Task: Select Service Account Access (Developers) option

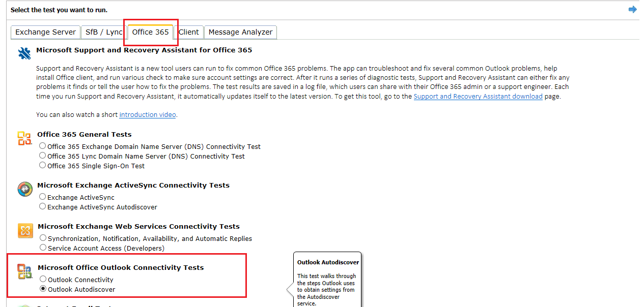Action: [43, 248]
